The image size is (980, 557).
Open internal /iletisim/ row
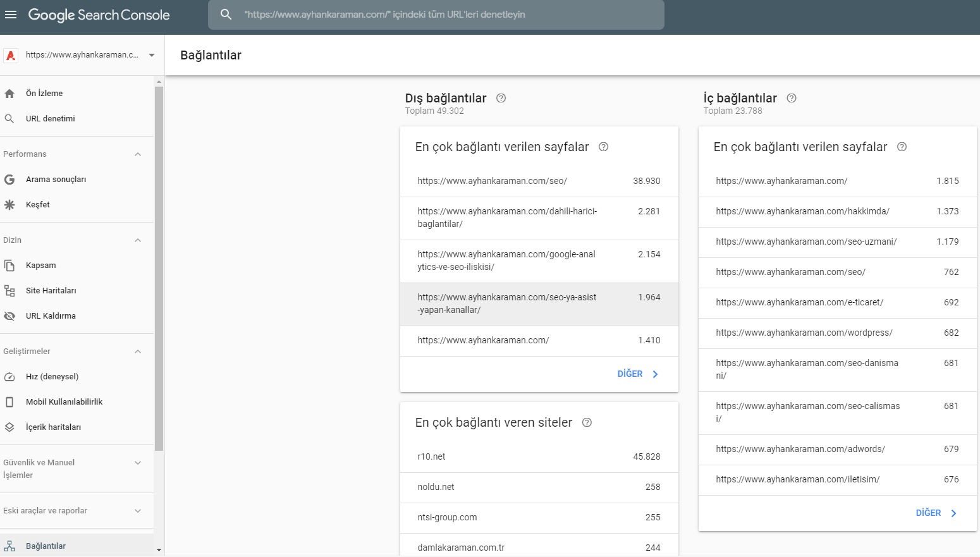[838, 480]
